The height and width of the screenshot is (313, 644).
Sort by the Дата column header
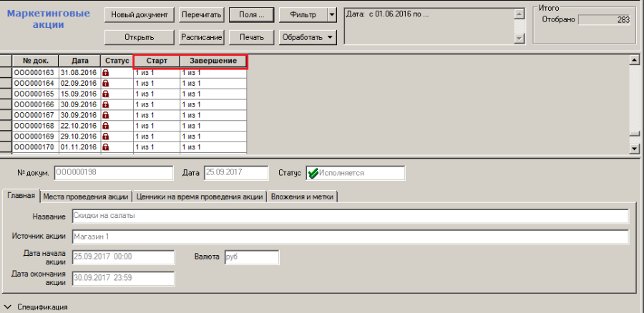[79, 61]
